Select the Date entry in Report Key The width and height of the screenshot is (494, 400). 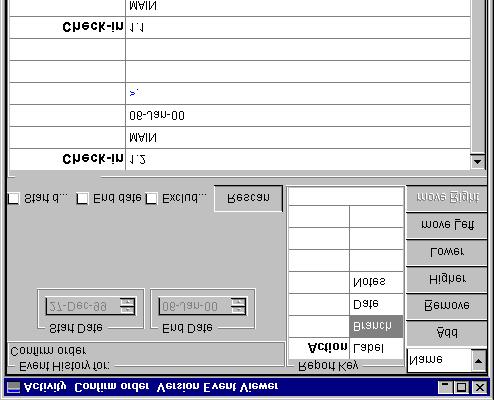click(376, 304)
